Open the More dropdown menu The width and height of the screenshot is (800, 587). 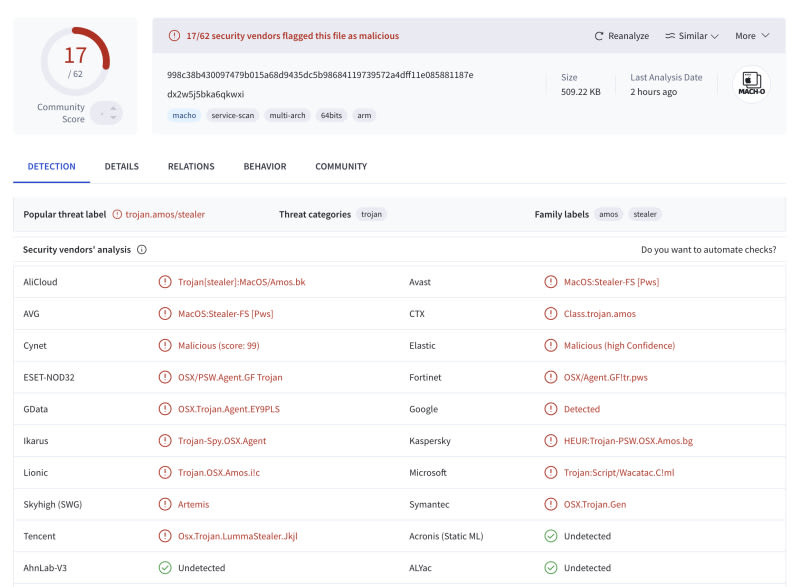click(x=752, y=36)
